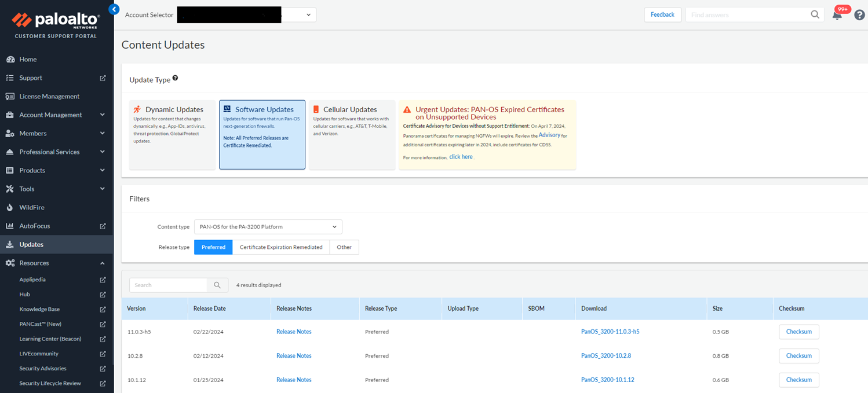Select the Preferred release type
The width and height of the screenshot is (868, 393).
(x=213, y=247)
